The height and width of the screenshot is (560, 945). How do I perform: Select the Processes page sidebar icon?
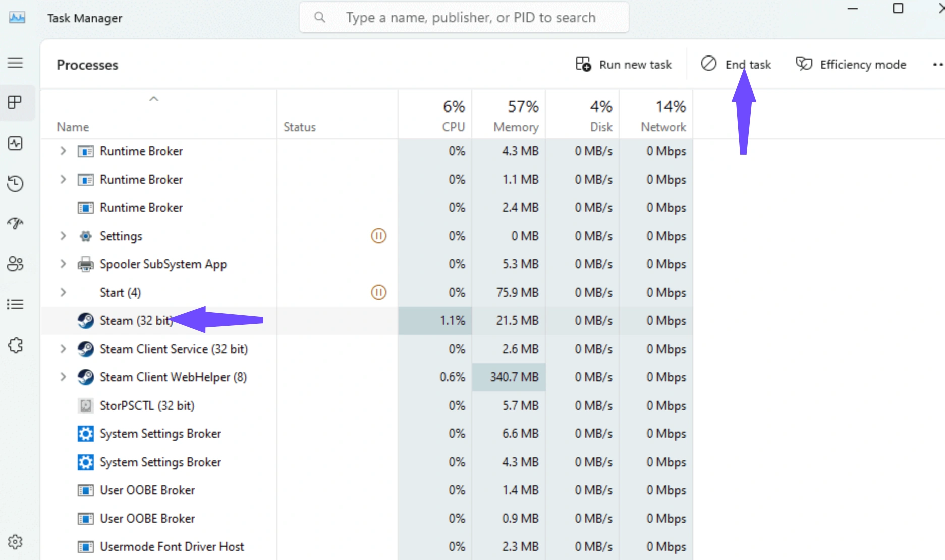[15, 102]
